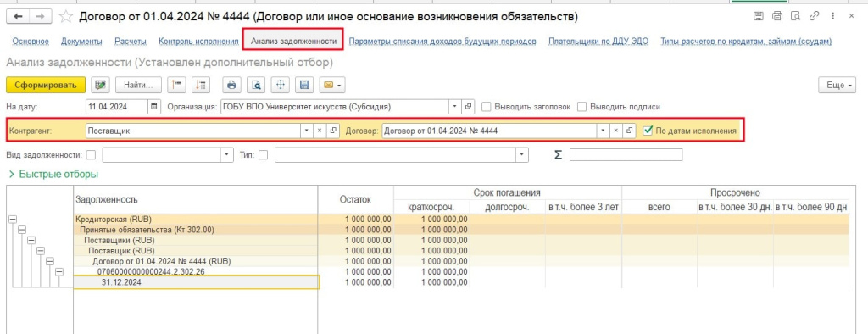Screen dimensions: 868x334
Task: Click the title bar printer icon
Action: [x=777, y=16]
